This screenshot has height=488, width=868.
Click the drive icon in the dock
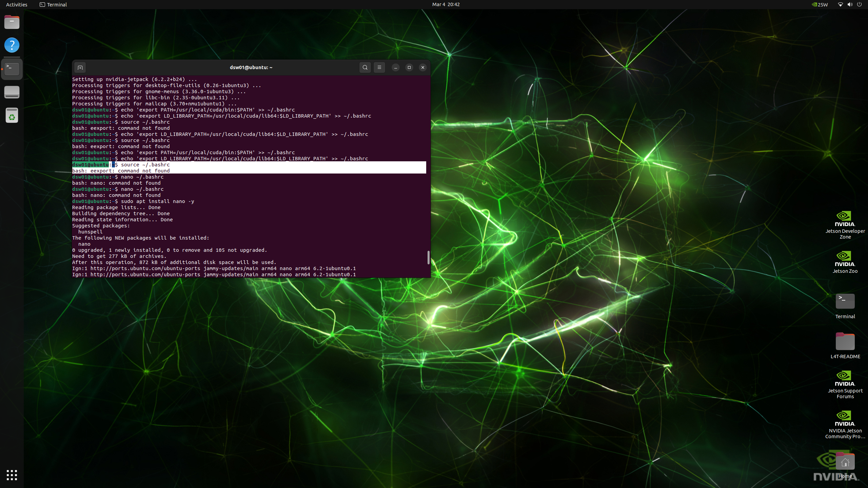pyautogui.click(x=12, y=92)
